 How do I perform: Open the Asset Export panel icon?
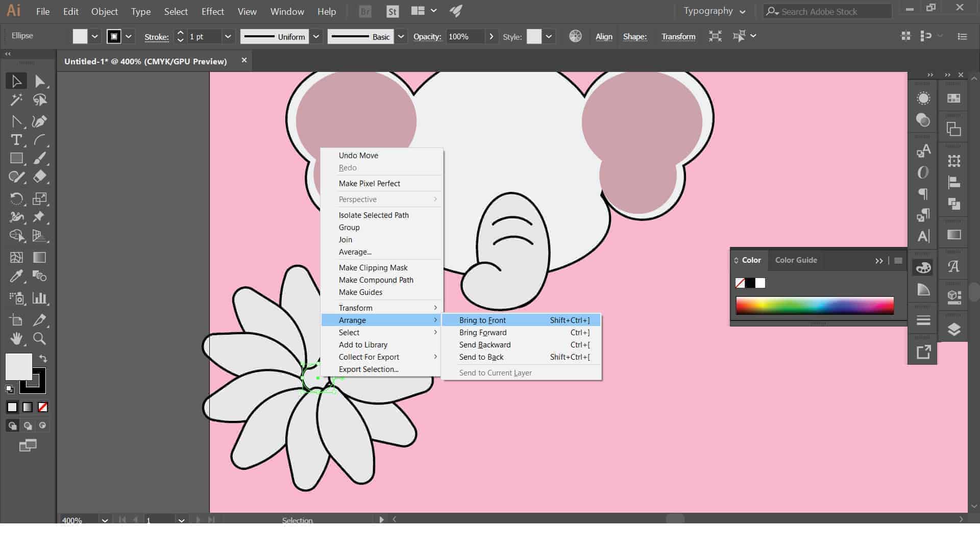click(923, 352)
